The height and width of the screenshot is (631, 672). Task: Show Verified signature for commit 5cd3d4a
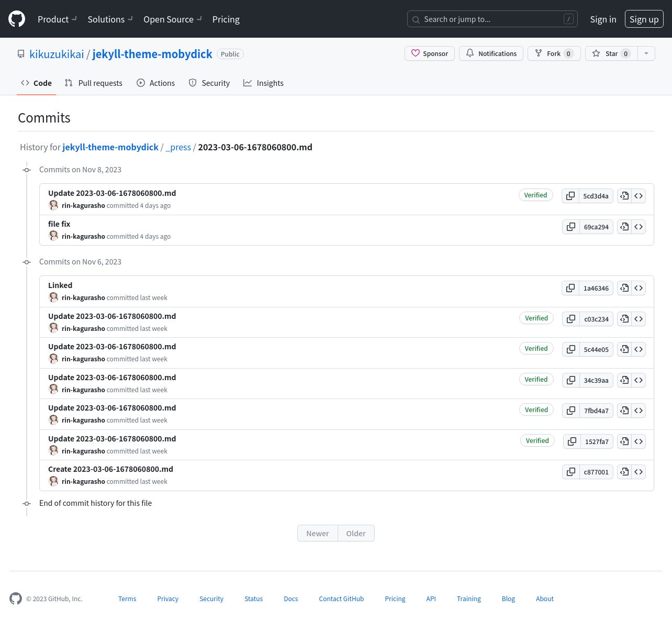pos(535,195)
